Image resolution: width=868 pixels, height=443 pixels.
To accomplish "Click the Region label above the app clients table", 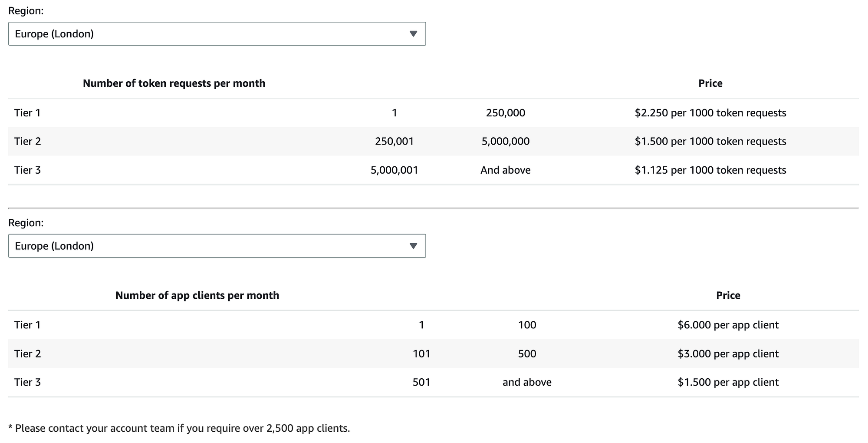I will 26,223.
